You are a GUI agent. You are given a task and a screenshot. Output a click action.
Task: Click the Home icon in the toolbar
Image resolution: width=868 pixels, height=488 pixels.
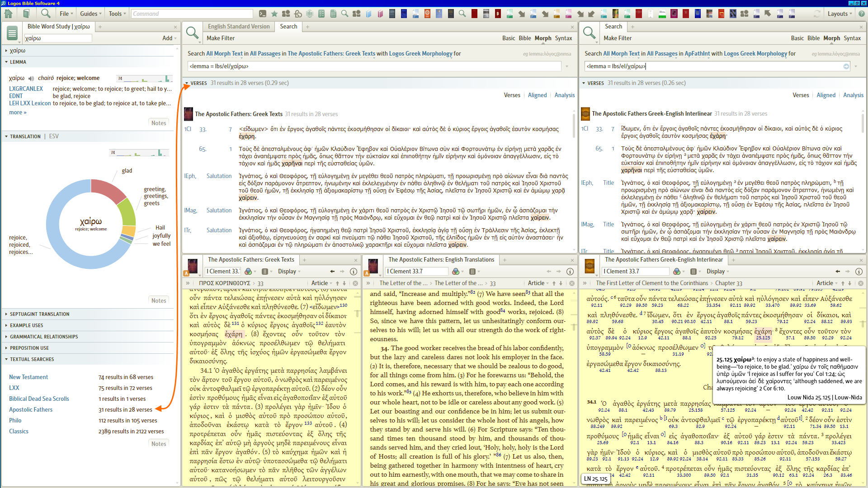[8, 14]
